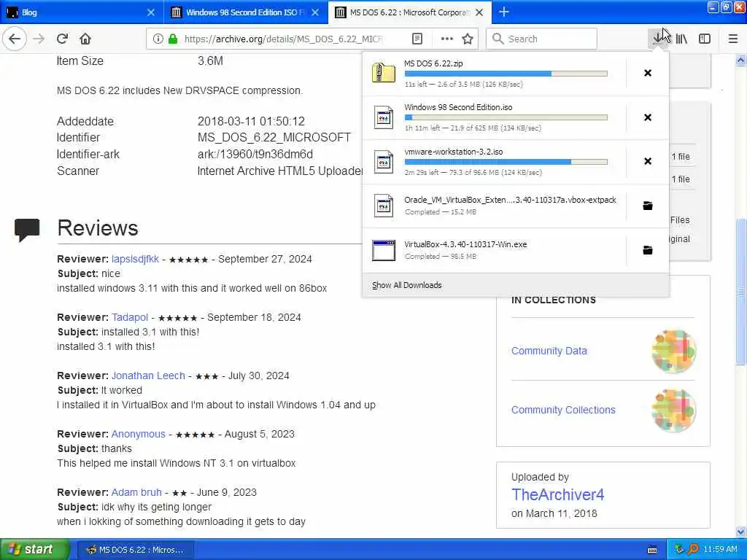Click the page vertical scrollbar down arrow

click(741, 532)
